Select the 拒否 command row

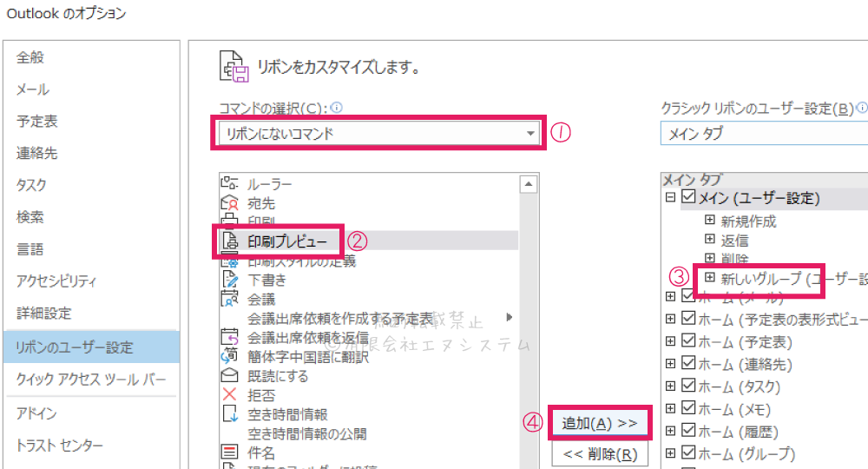[369, 395]
